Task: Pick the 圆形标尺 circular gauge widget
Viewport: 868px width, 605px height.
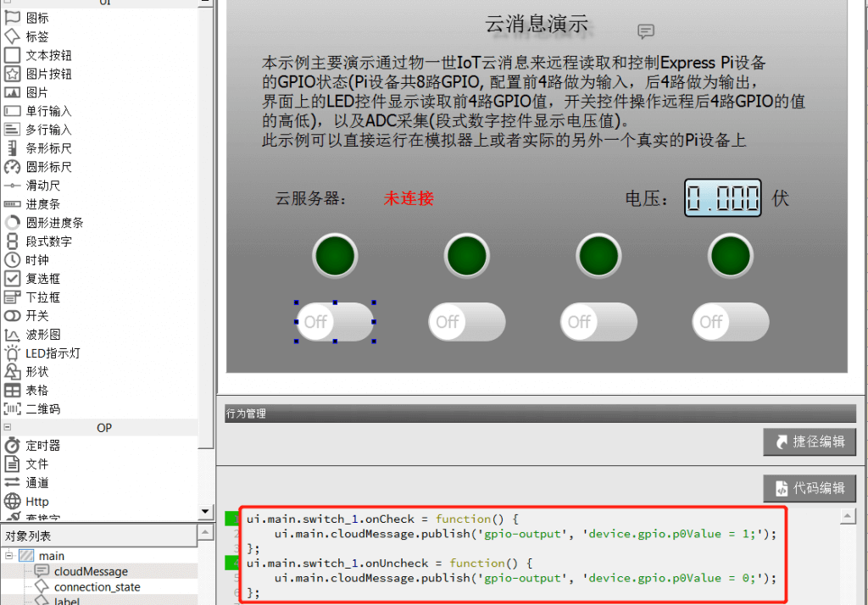Action: coord(37,167)
